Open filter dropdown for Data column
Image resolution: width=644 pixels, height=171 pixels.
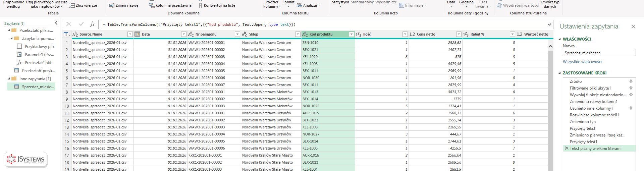(184, 34)
